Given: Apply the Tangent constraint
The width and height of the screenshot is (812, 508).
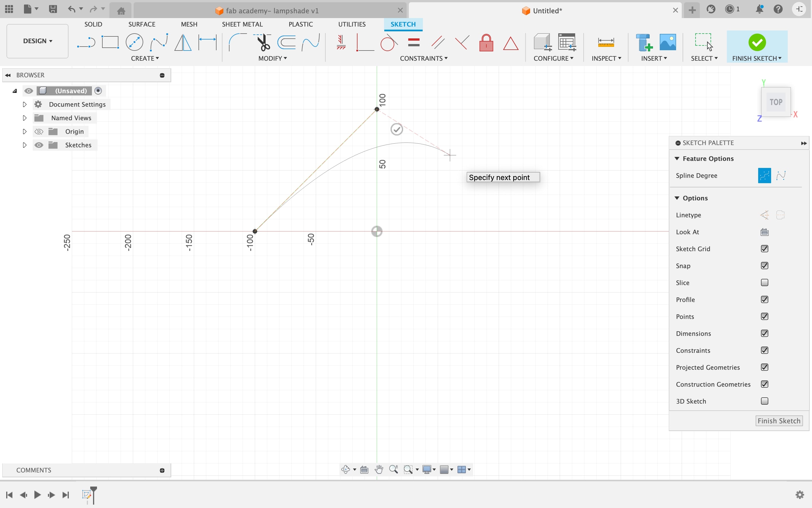Looking at the screenshot, I should [389, 42].
